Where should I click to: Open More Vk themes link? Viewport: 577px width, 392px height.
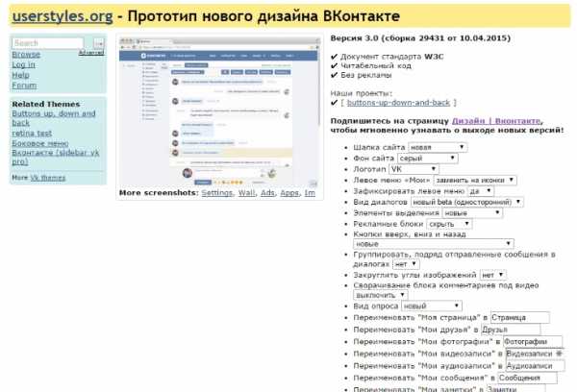(48, 178)
